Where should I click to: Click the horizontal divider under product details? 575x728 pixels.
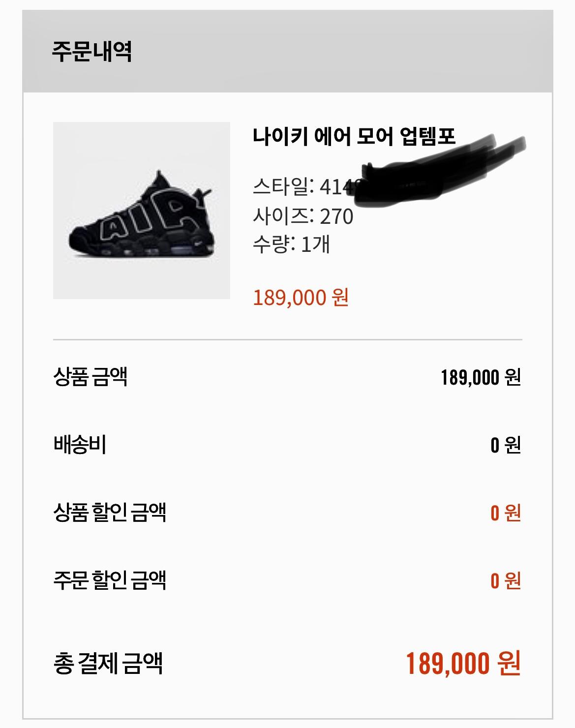[287, 339]
